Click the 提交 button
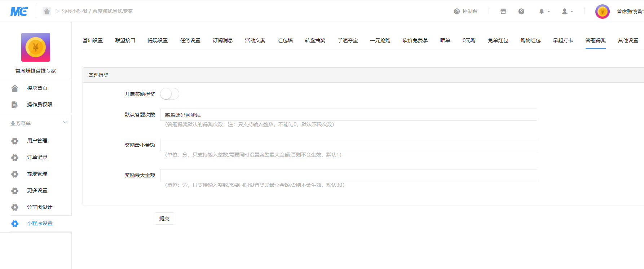This screenshot has height=269, width=644. click(164, 219)
